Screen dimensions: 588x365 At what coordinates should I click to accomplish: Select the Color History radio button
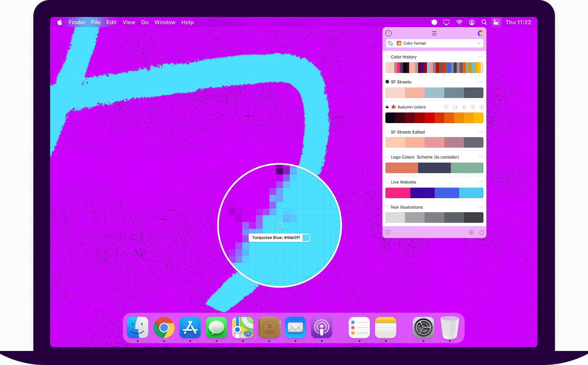(x=387, y=57)
